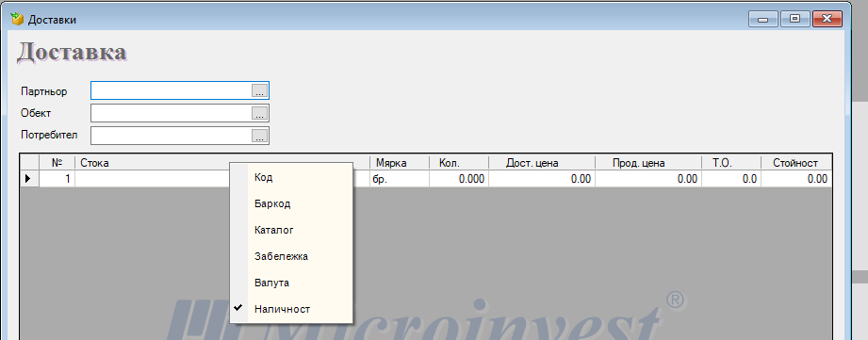Click the Дост. цена 0.00 cell
The height and width of the screenshot is (340, 868).
point(542,179)
